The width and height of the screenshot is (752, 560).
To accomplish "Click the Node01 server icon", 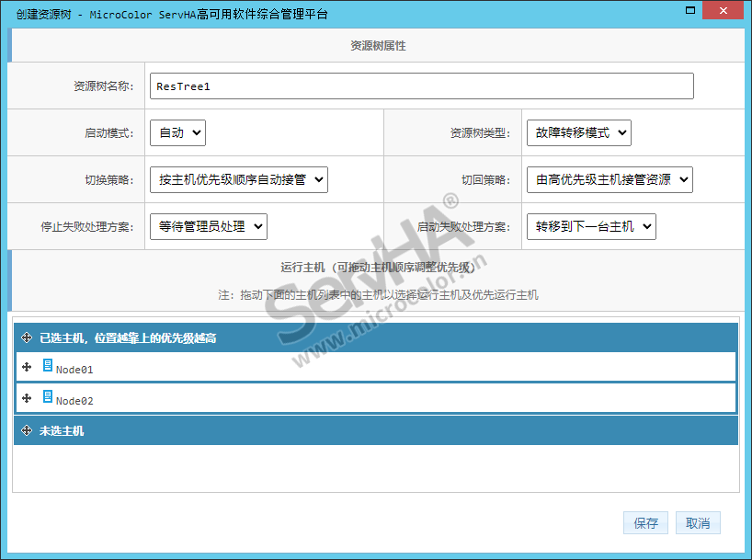I will pyautogui.click(x=48, y=366).
